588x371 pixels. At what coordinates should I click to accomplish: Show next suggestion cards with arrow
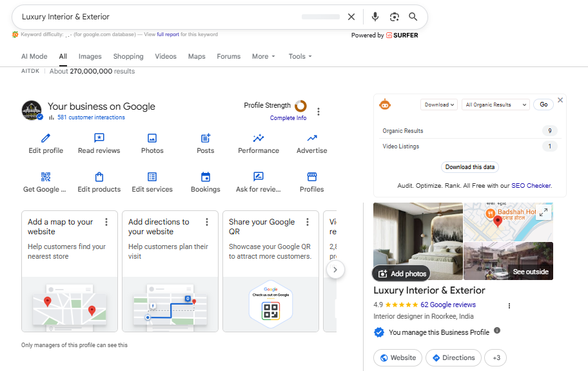[x=335, y=270]
